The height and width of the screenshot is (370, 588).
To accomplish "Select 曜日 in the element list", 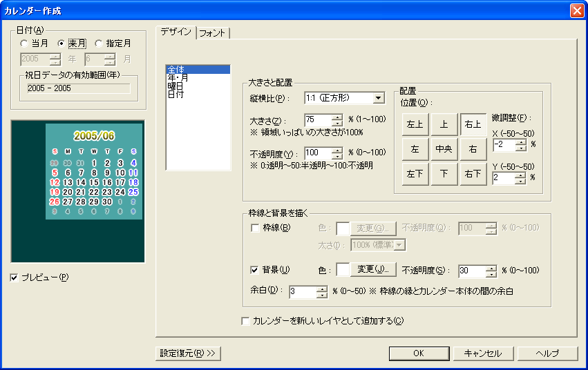I will [x=176, y=86].
